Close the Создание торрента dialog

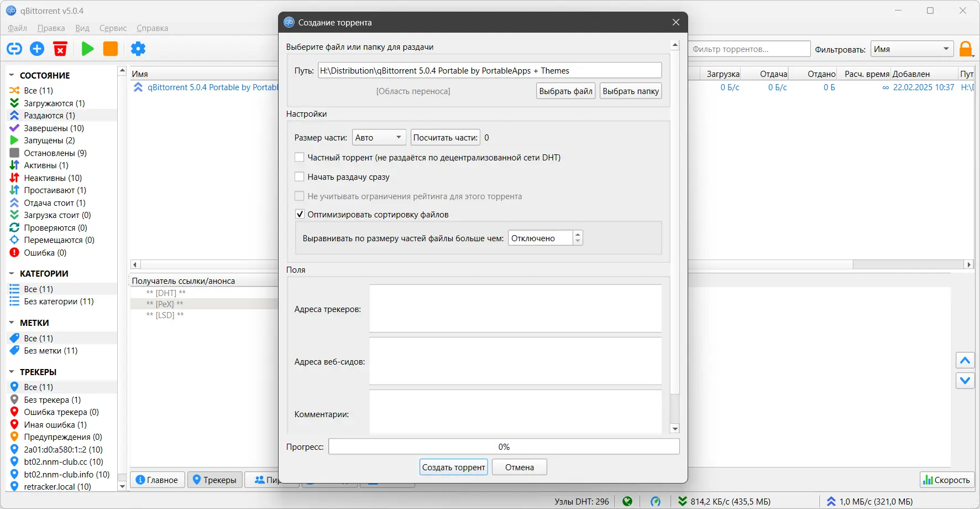(676, 22)
